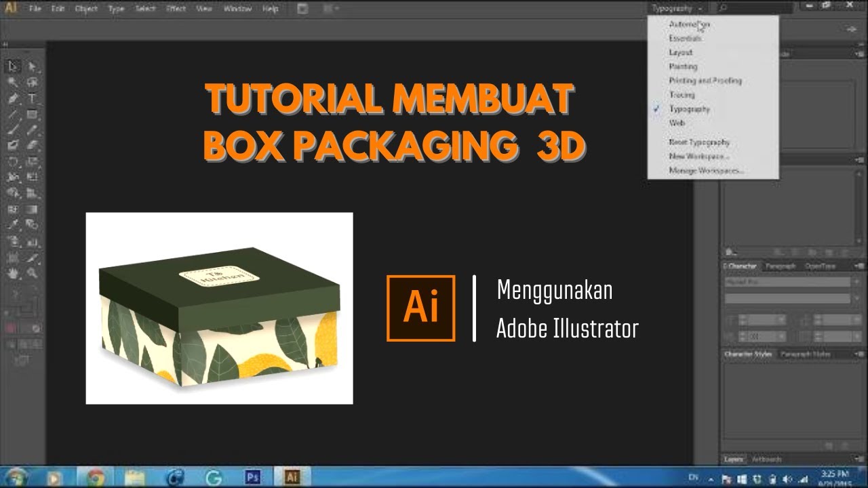The height and width of the screenshot is (488, 868).
Task: Select the Eraser tool
Action: (32, 145)
